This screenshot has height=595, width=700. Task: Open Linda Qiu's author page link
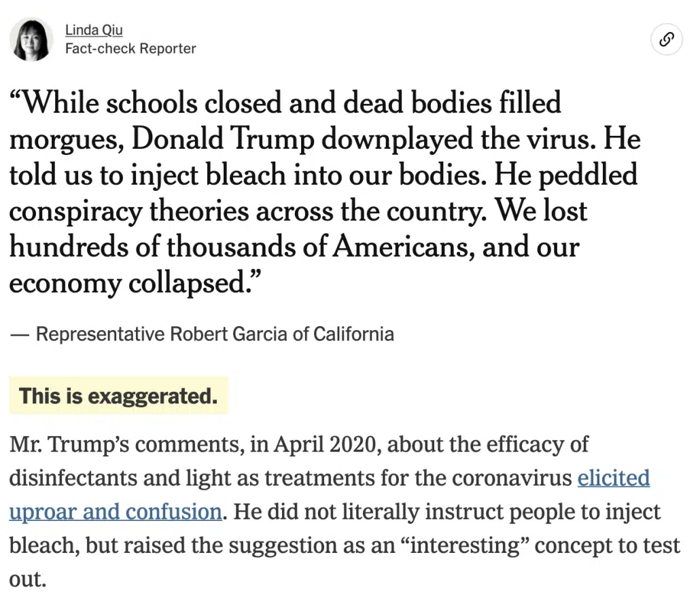coord(94,30)
